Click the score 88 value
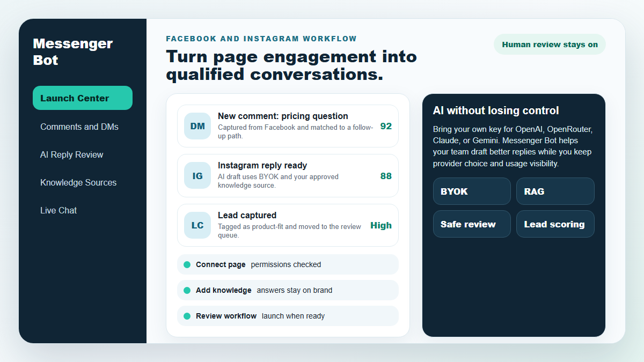 click(386, 176)
